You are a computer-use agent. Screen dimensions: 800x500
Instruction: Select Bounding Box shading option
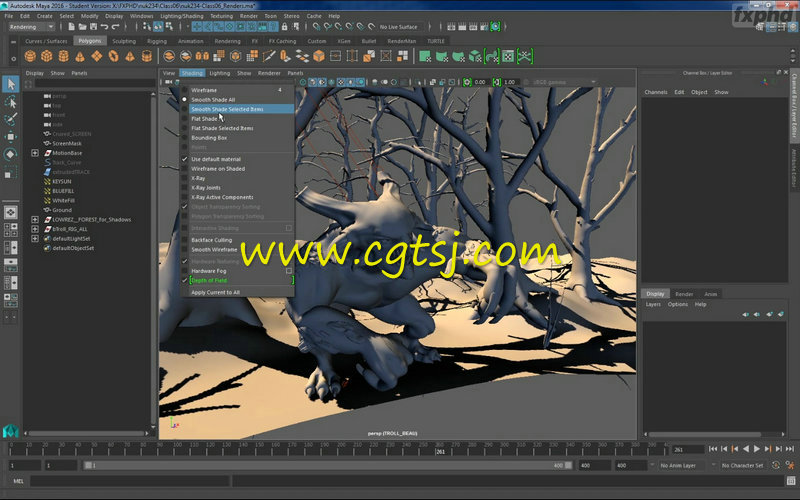click(209, 138)
